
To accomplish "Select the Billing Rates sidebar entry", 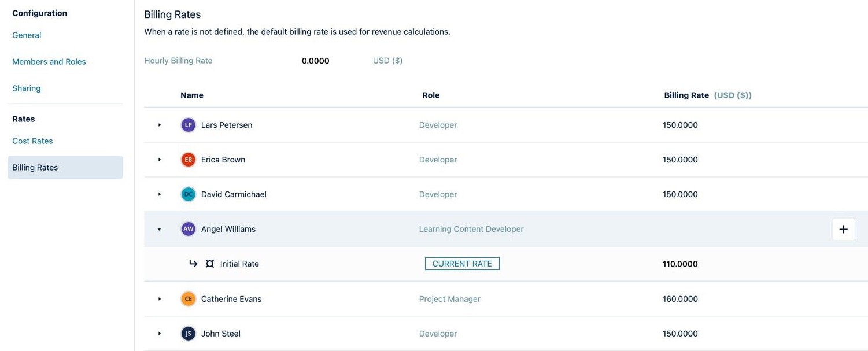I will (x=35, y=167).
